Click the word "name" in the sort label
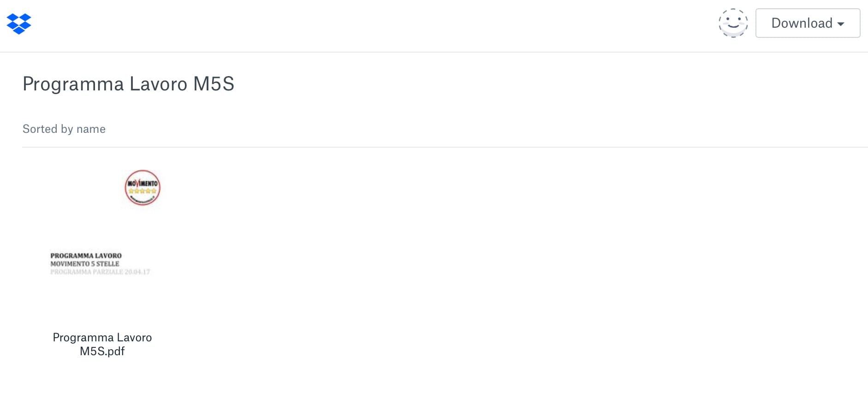The width and height of the screenshot is (868, 405). [x=91, y=129]
